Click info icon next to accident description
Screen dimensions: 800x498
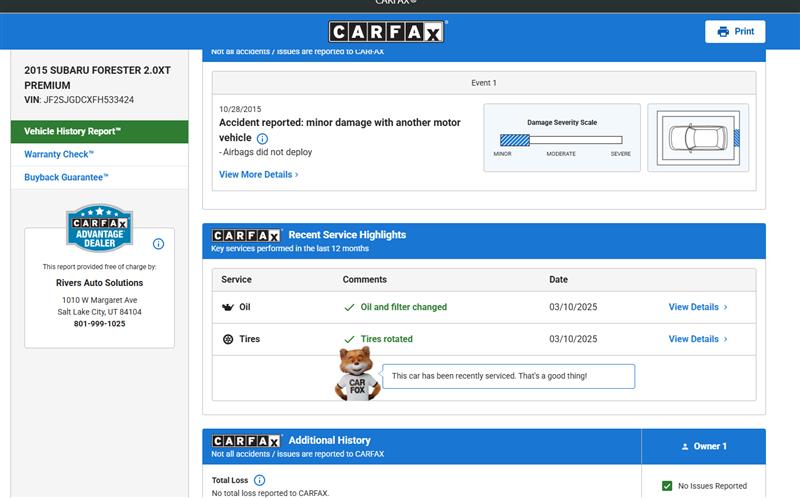pyautogui.click(x=262, y=138)
